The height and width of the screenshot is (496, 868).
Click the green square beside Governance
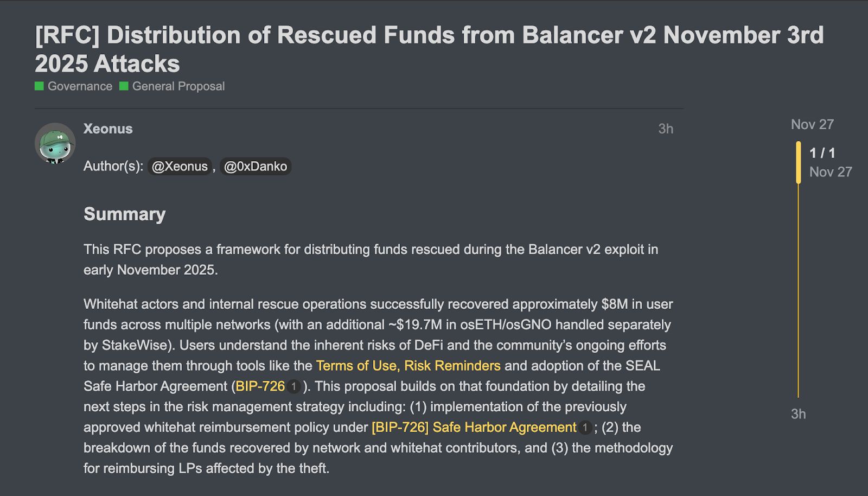pos(39,86)
